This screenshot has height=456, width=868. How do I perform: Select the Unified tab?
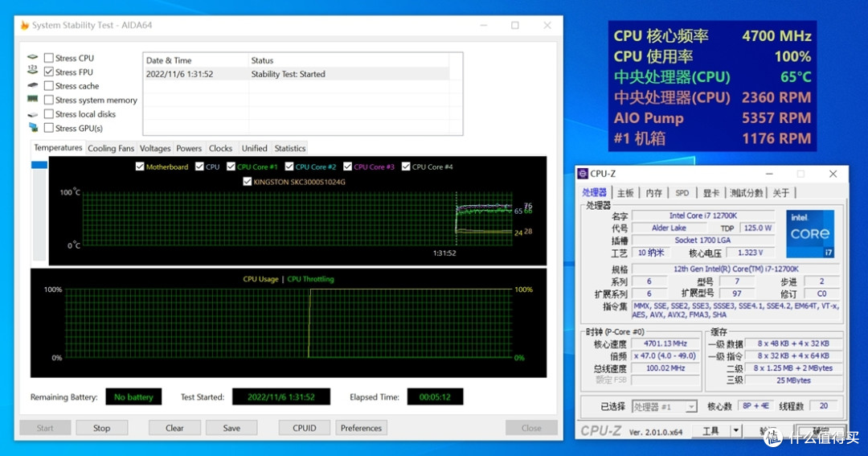[254, 149]
